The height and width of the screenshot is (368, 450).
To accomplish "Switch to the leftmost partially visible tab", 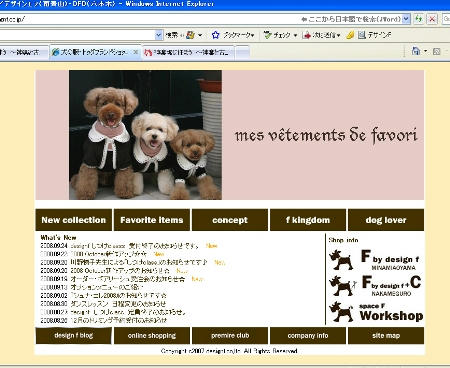I will click(24, 53).
